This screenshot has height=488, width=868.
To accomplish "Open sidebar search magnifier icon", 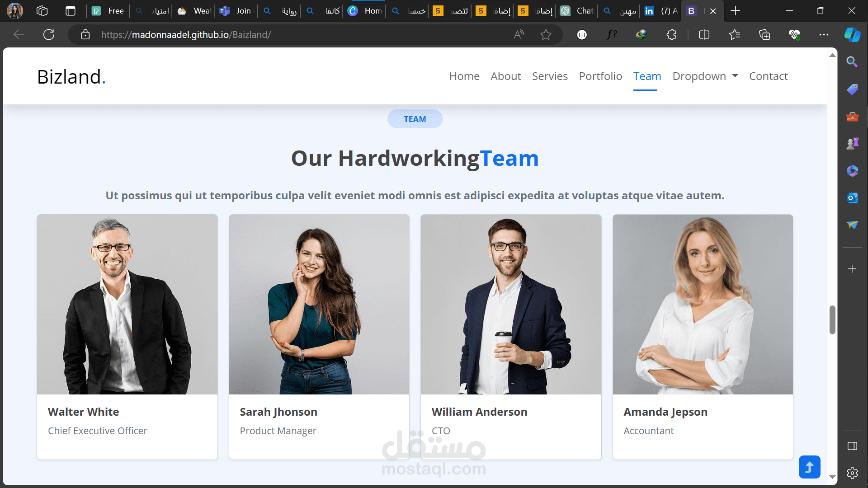I will (852, 62).
